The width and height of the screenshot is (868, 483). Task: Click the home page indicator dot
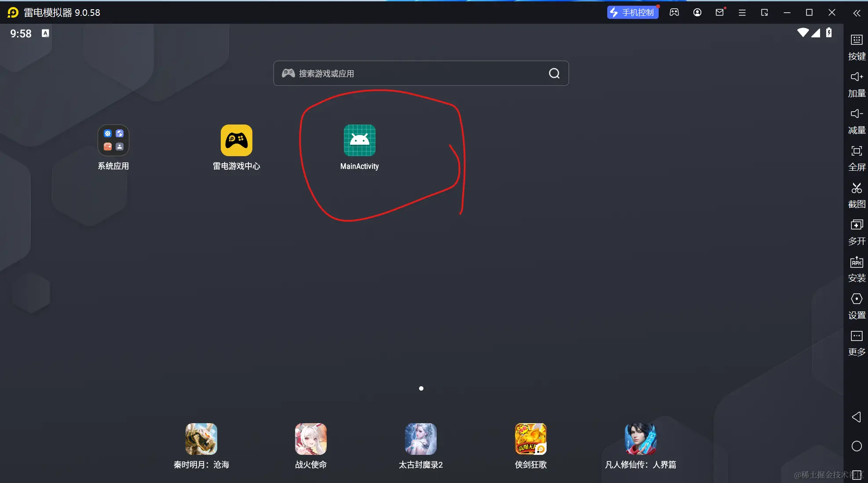[x=421, y=388]
